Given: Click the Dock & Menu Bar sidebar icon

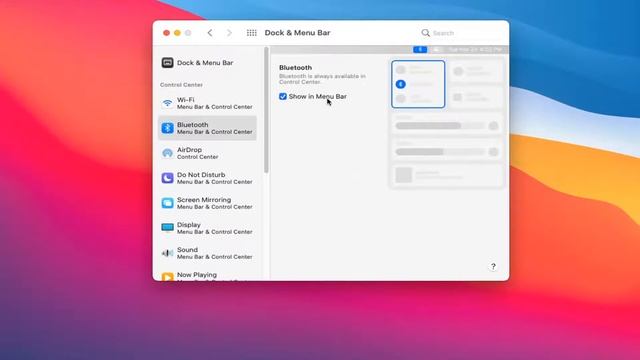Looking at the screenshot, I should [167, 62].
